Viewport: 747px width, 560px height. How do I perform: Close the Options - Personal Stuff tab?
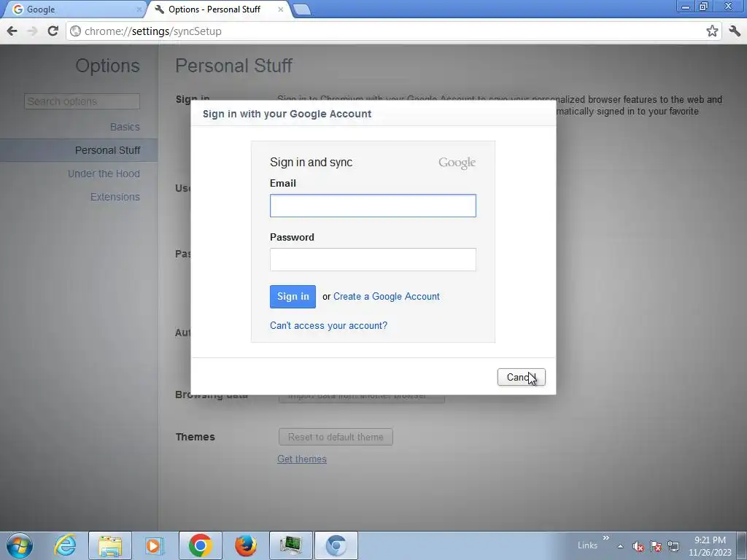point(281,9)
